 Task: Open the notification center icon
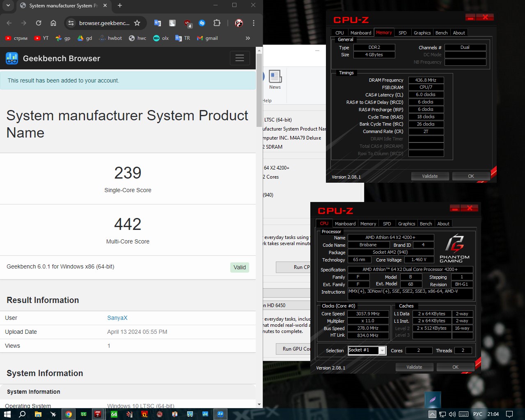click(509, 414)
